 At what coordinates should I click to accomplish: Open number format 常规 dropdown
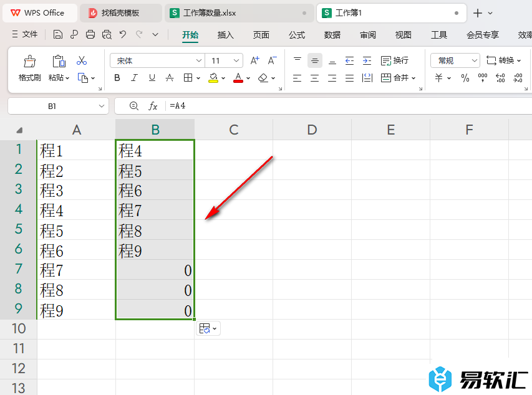[475, 60]
